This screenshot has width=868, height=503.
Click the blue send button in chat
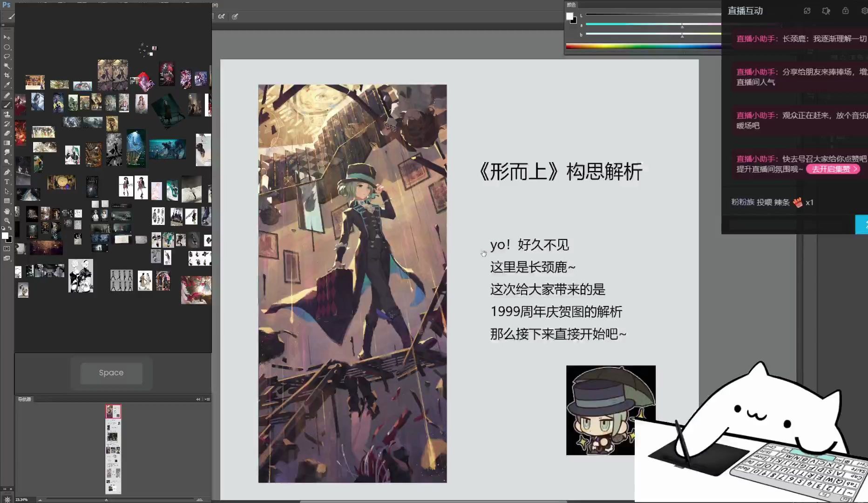coord(862,224)
